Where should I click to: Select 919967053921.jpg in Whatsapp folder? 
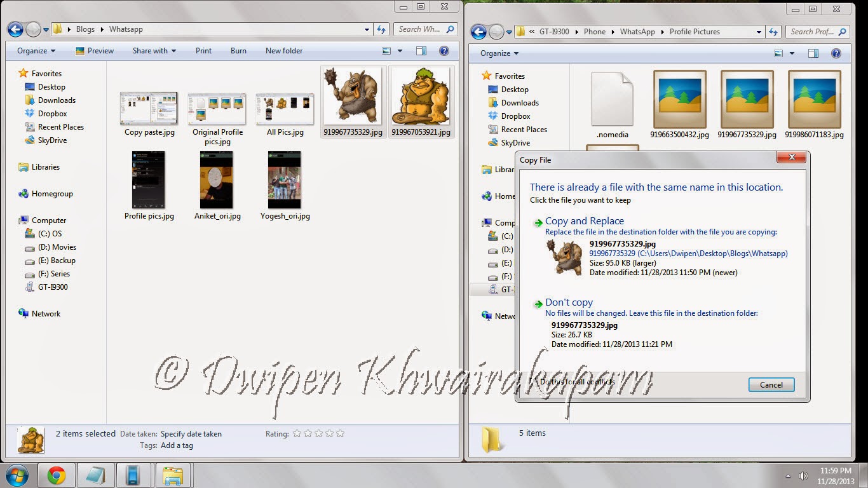(421, 102)
